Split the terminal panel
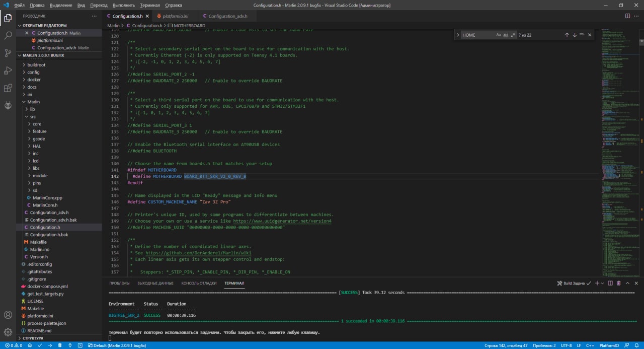The height and width of the screenshot is (349, 644). click(x=610, y=283)
